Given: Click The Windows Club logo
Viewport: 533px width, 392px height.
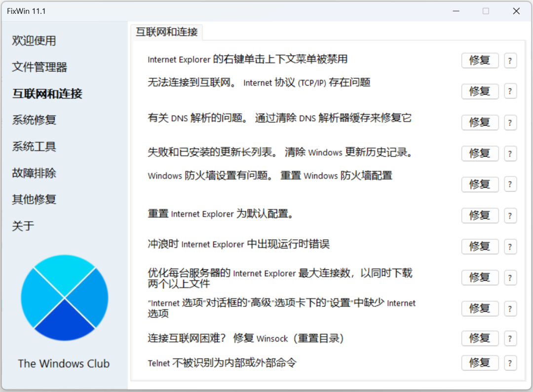Looking at the screenshot, I should [x=64, y=297].
